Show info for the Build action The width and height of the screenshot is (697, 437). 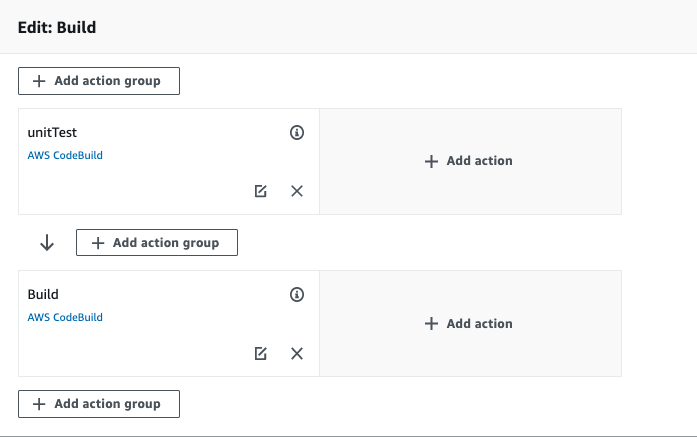(x=297, y=294)
